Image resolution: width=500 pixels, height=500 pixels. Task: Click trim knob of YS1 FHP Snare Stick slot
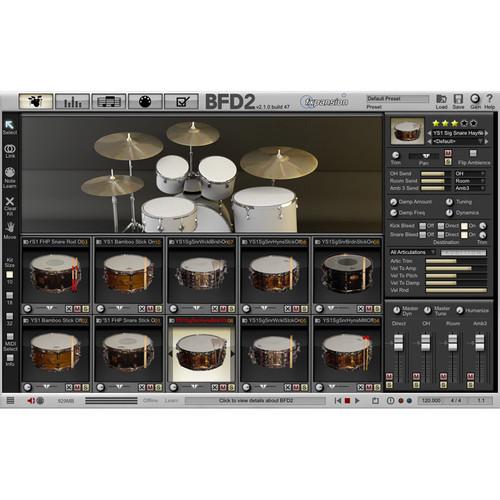101,387
